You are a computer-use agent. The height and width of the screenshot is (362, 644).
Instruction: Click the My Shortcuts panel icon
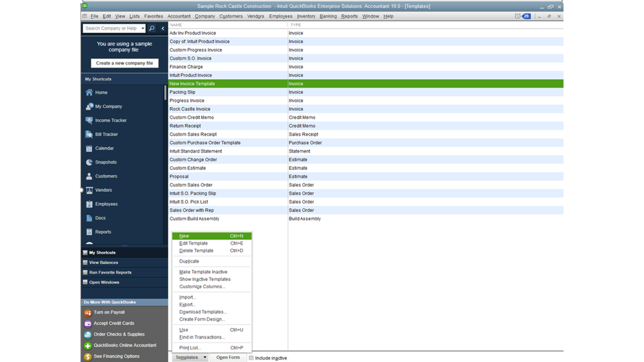[85, 252]
